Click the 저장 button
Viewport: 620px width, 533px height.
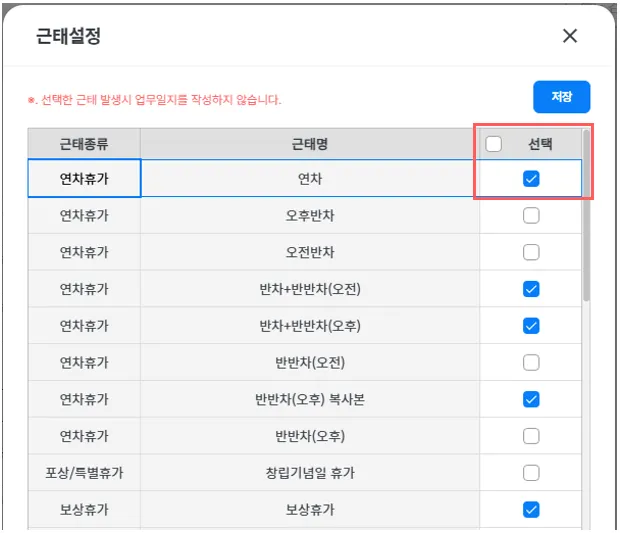point(561,97)
